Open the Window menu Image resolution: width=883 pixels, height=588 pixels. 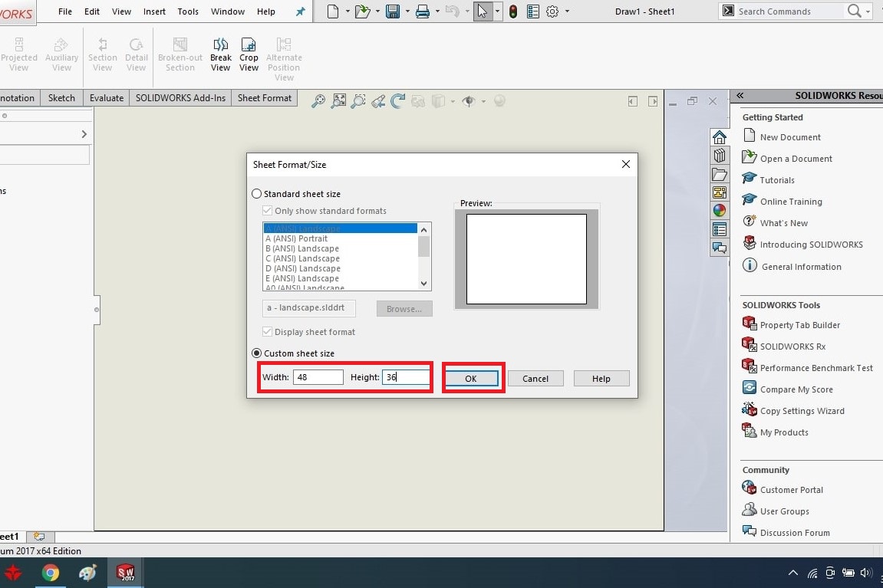click(x=228, y=11)
